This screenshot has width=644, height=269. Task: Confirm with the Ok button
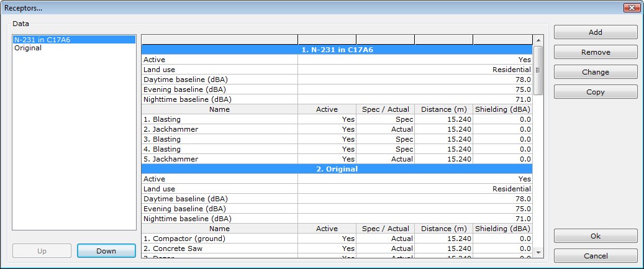point(595,236)
